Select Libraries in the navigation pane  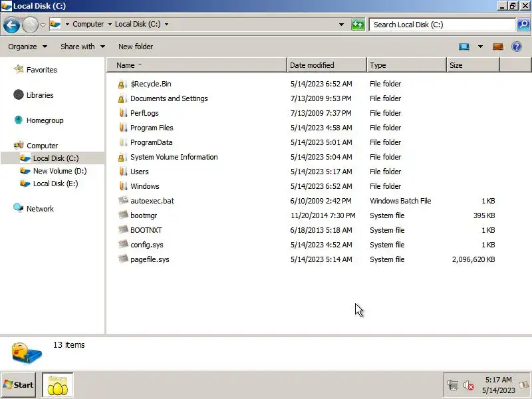(40, 95)
